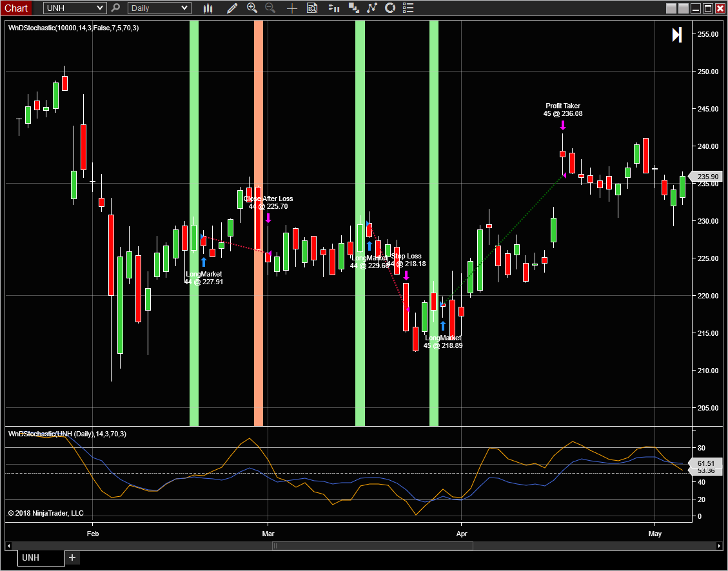Open the chart properties list icon

(x=408, y=8)
